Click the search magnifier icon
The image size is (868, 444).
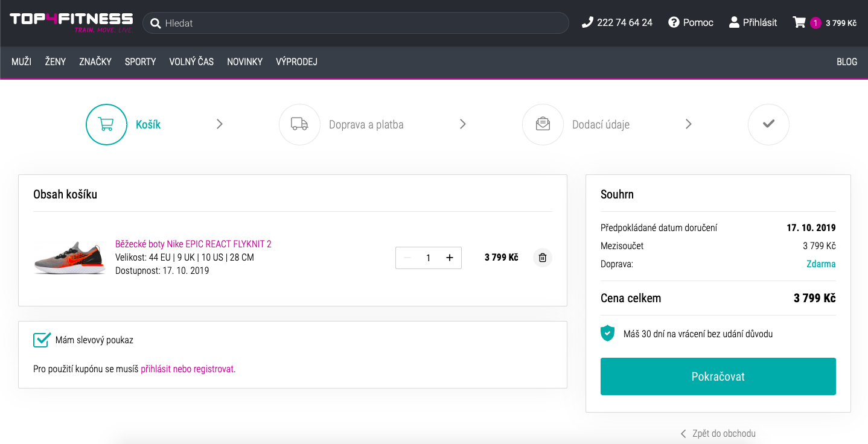pyautogui.click(x=155, y=24)
